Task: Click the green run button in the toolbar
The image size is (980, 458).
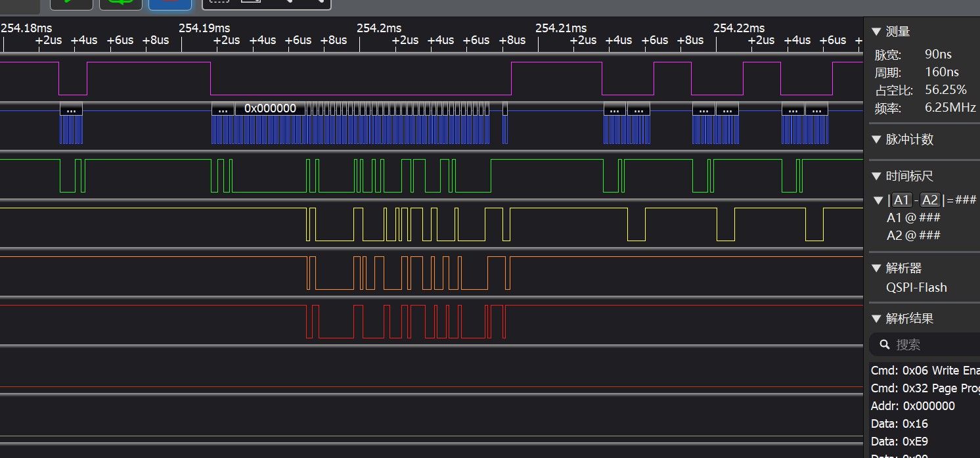Action: pyautogui.click(x=71, y=3)
